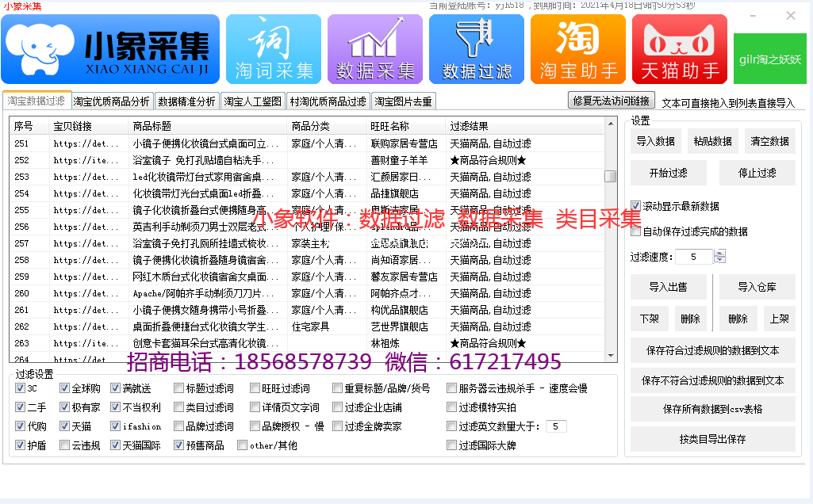Enable other/其他 checkbox
This screenshot has height=504, width=813.
(x=242, y=445)
